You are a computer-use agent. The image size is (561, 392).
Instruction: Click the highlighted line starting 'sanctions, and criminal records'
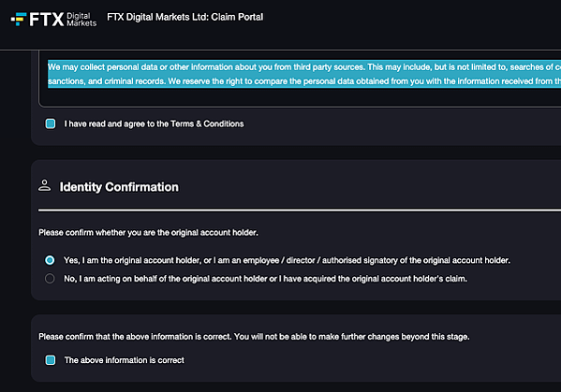304,81
